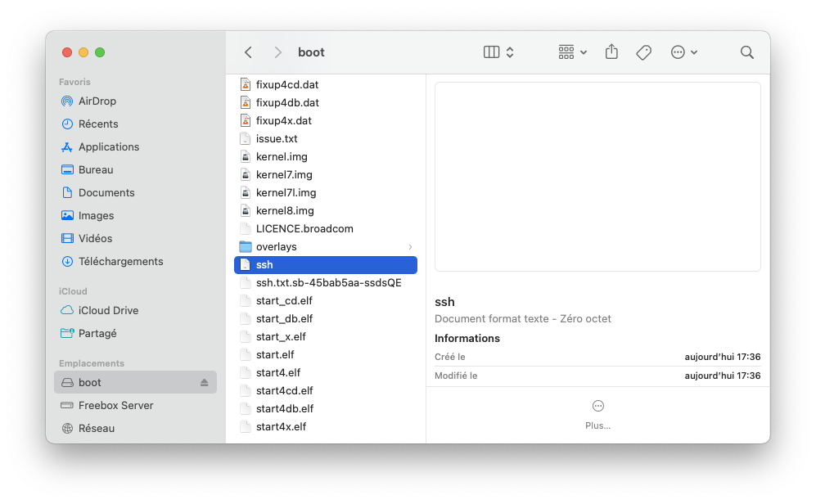Select file ssh.txt.sb-45bab5aa-ssdsQE

click(x=326, y=282)
